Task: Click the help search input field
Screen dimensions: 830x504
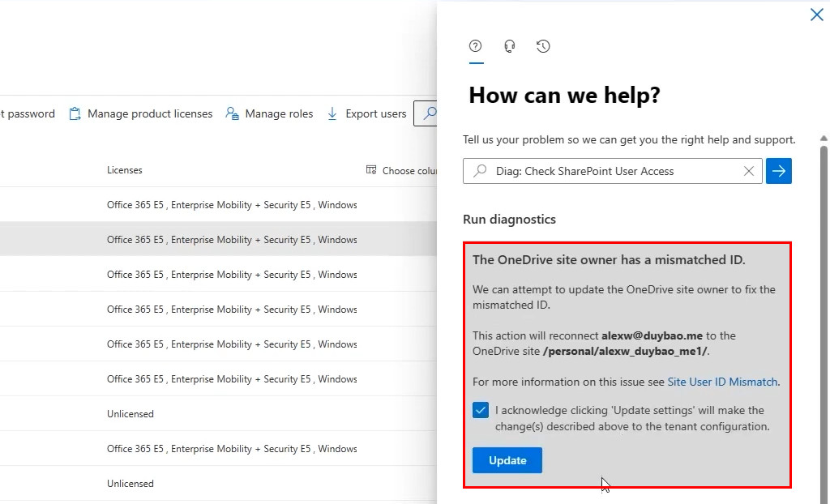Action: coord(613,171)
